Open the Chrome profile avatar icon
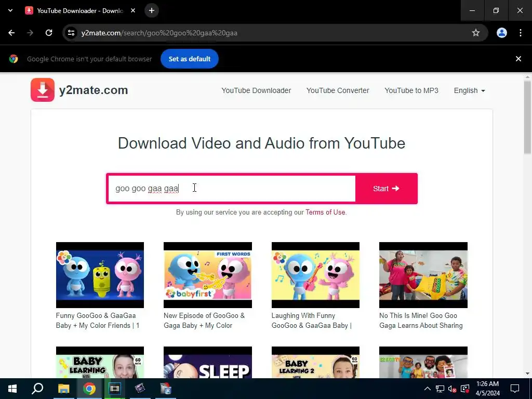 pos(501,33)
